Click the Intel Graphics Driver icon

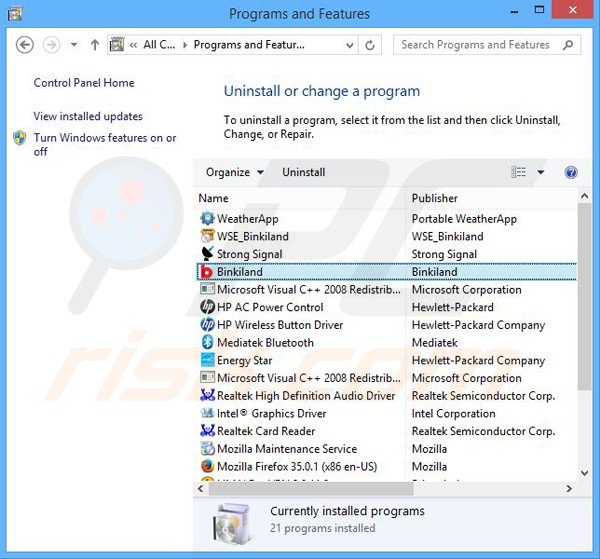[x=207, y=412]
